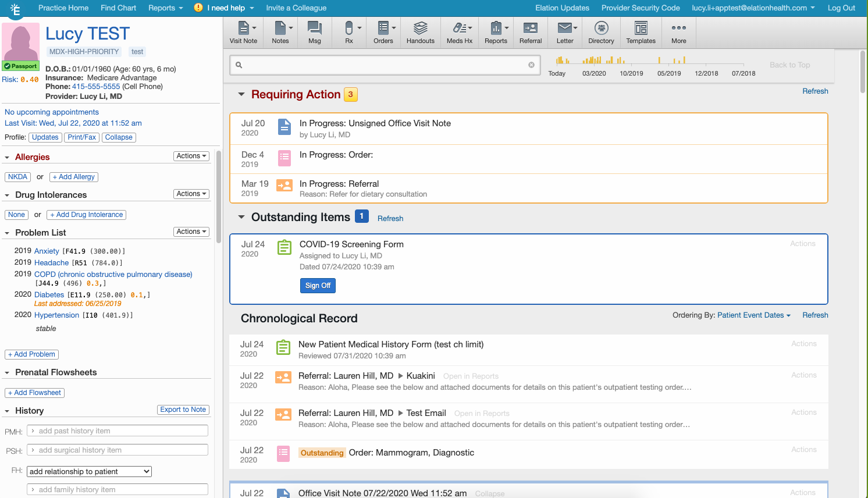
Task: Open the Reports toolbar icon
Action: point(496,33)
